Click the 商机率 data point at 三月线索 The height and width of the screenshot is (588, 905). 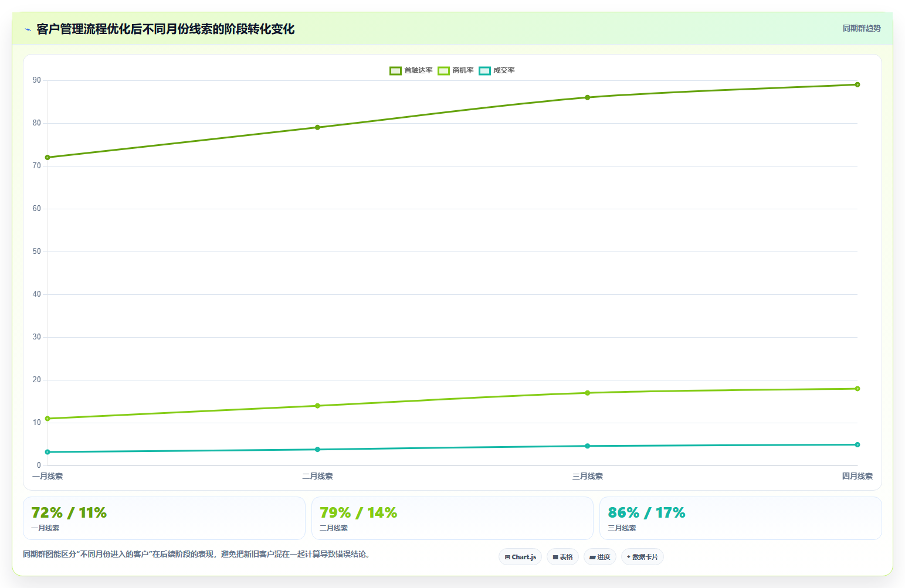(x=587, y=393)
